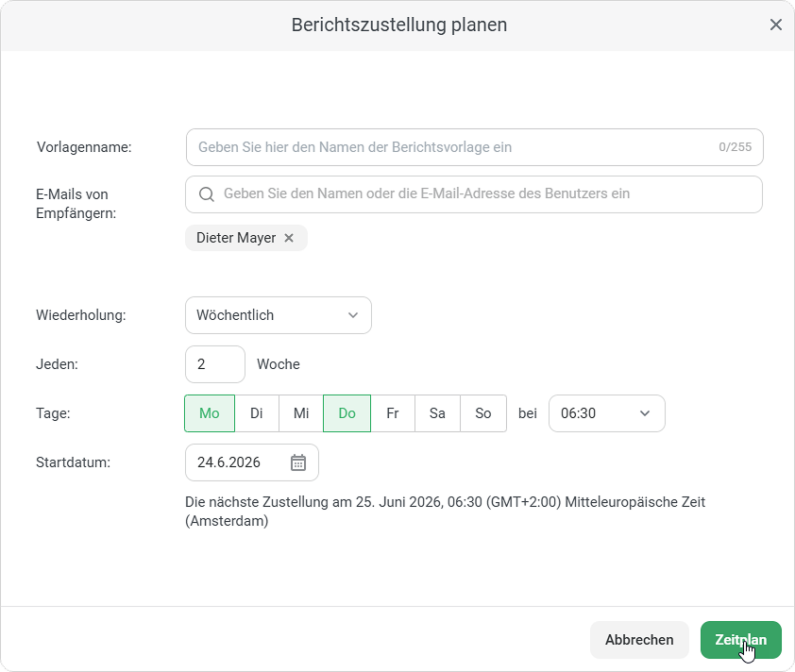Enable the So day button
Image resolution: width=795 pixels, height=672 pixels.
coord(483,413)
